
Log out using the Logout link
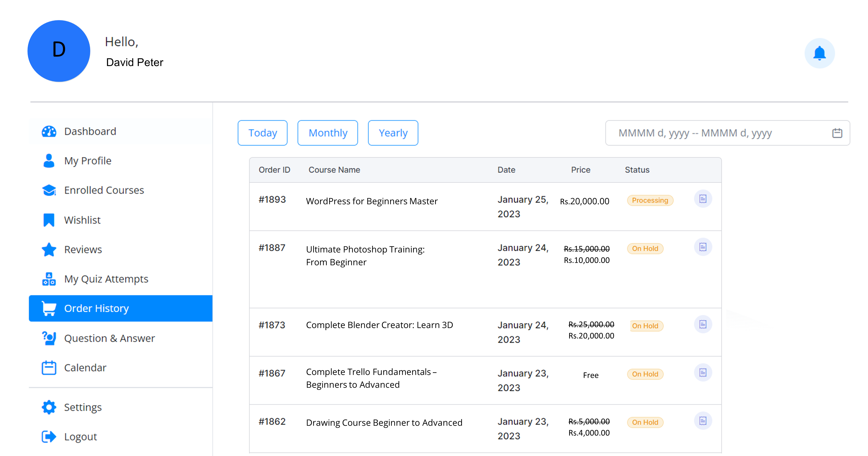(80, 437)
